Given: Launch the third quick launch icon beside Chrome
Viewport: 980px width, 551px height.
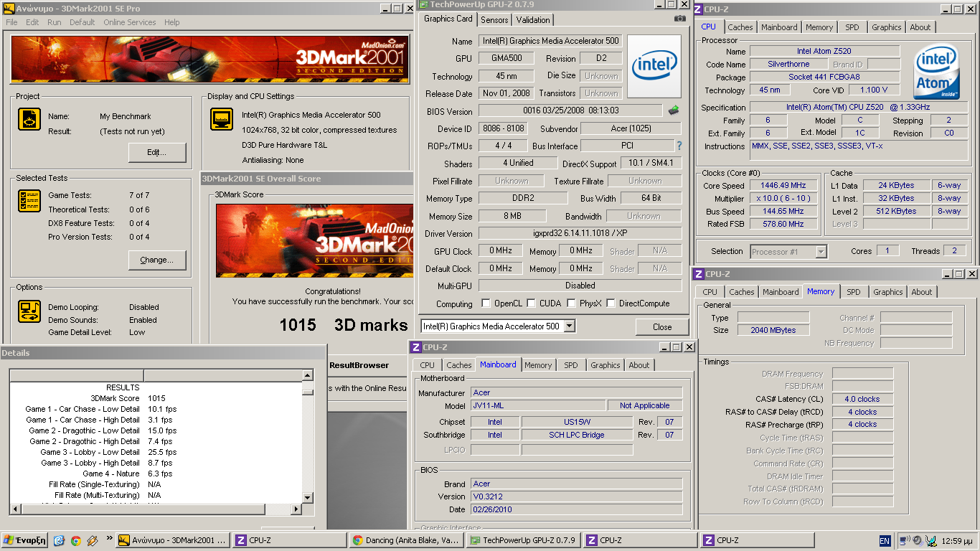Looking at the screenshot, I should coord(92,540).
